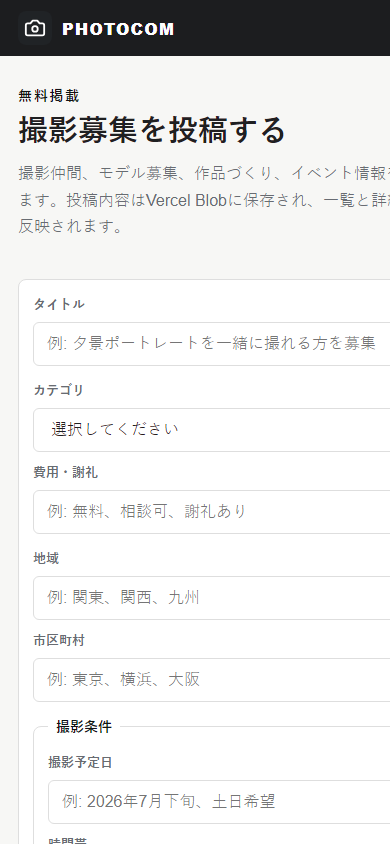This screenshot has width=390, height=844.
Task: Focus the 撮影予定日 input field
Action: click(x=219, y=801)
